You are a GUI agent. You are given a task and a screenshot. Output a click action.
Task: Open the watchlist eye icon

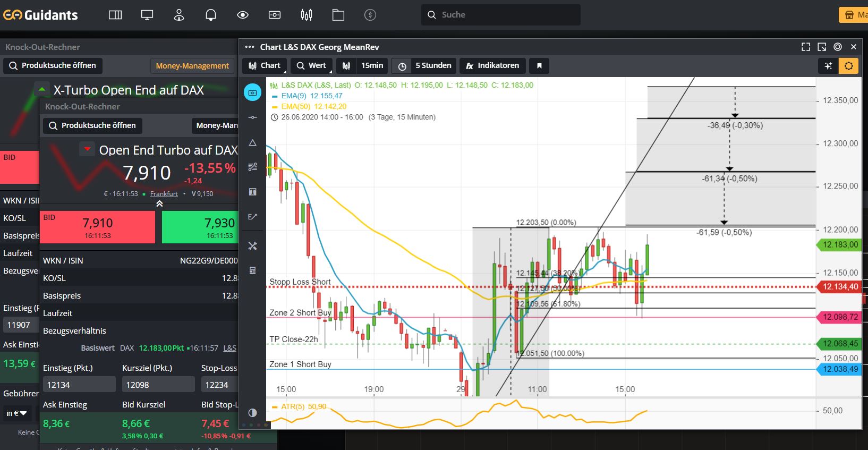coord(243,15)
